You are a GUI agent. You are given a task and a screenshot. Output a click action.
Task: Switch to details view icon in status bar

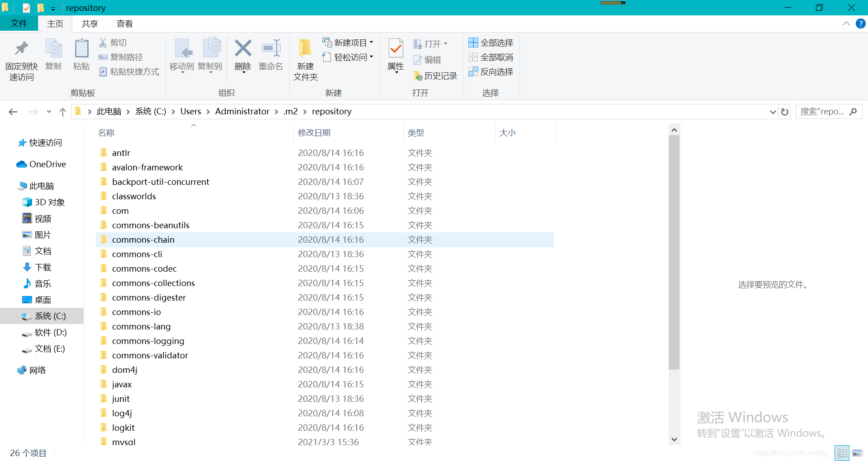842,453
